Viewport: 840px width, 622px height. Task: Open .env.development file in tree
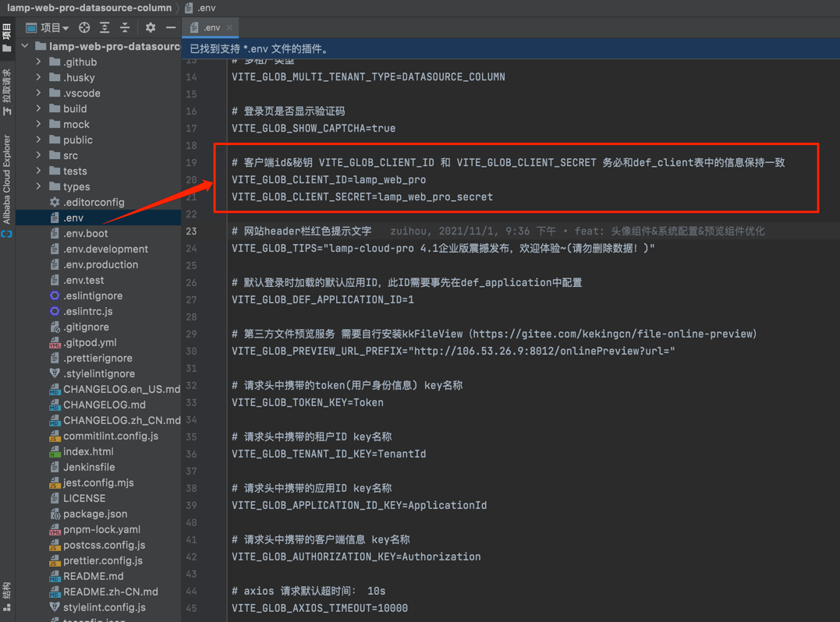[x=105, y=249]
